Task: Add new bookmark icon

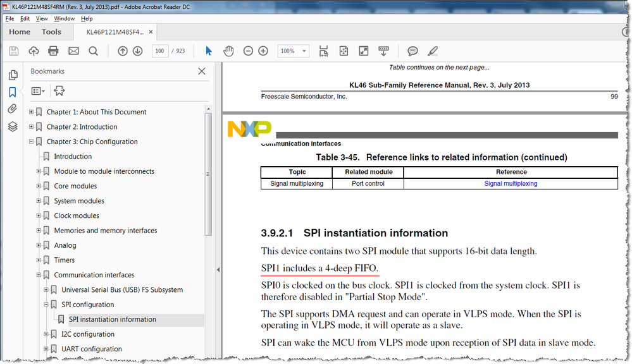Action: (x=59, y=91)
